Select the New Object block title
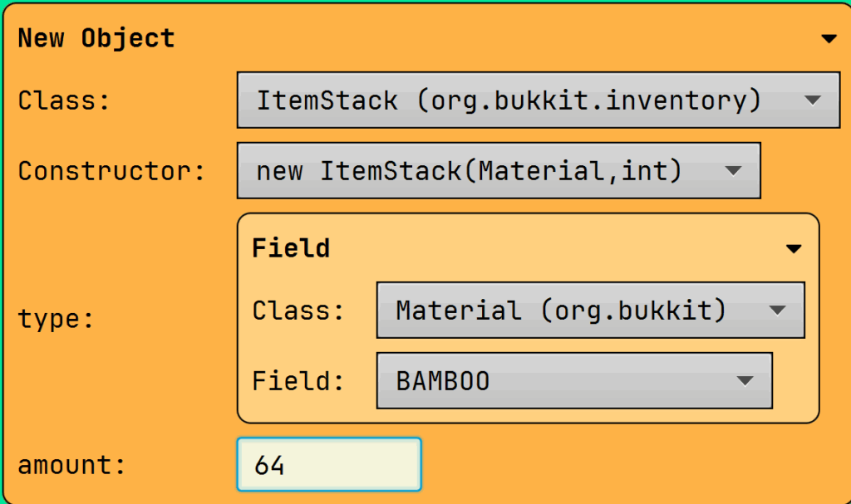851x504 pixels. [96, 38]
